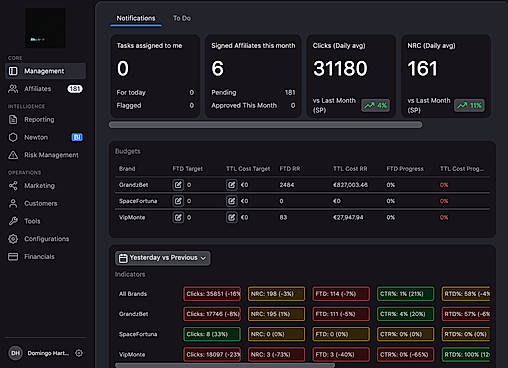Click the Newton hexagon icon
Viewport: 508px width, 368px height.
pos(13,137)
